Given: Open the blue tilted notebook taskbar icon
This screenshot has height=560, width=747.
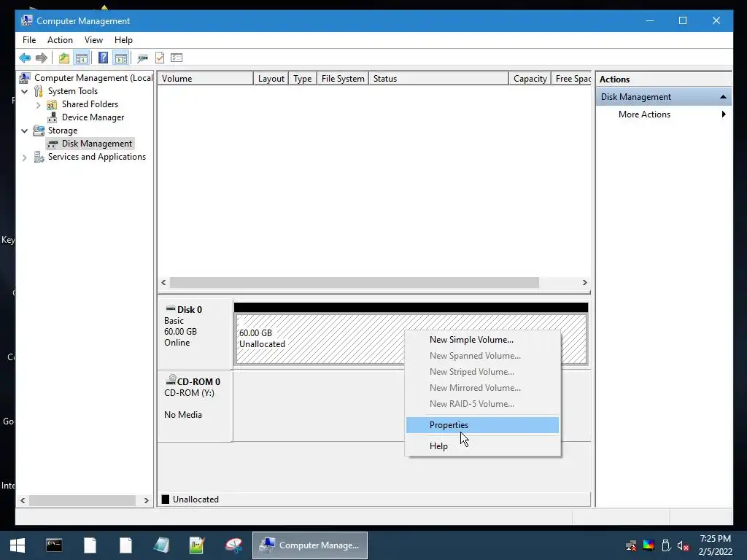Looking at the screenshot, I should point(161,545).
